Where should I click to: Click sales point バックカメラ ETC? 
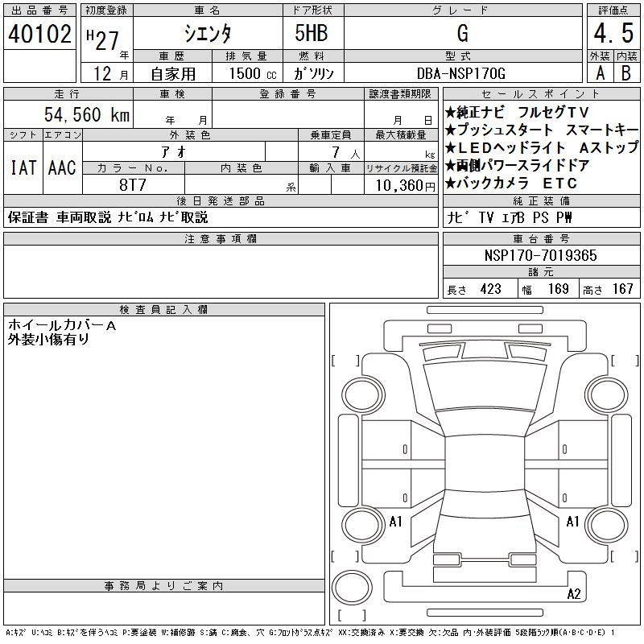[511, 184]
